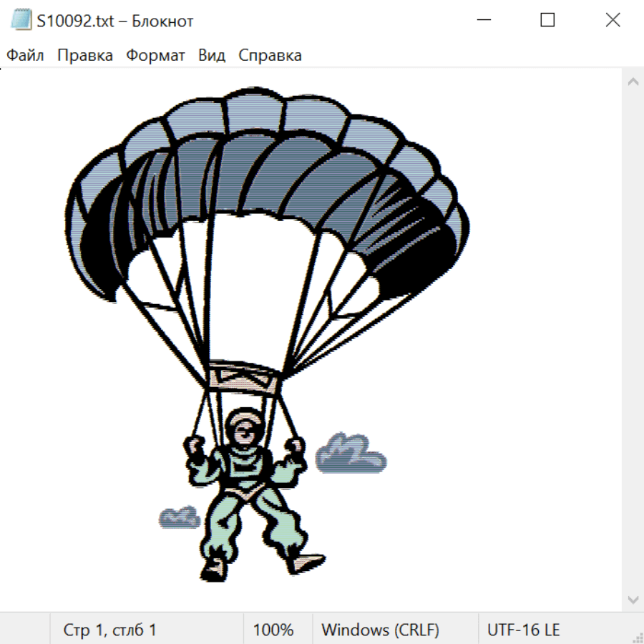644x644 pixels.
Task: Close the S10092.txt Notepad window
Action: coord(613,21)
